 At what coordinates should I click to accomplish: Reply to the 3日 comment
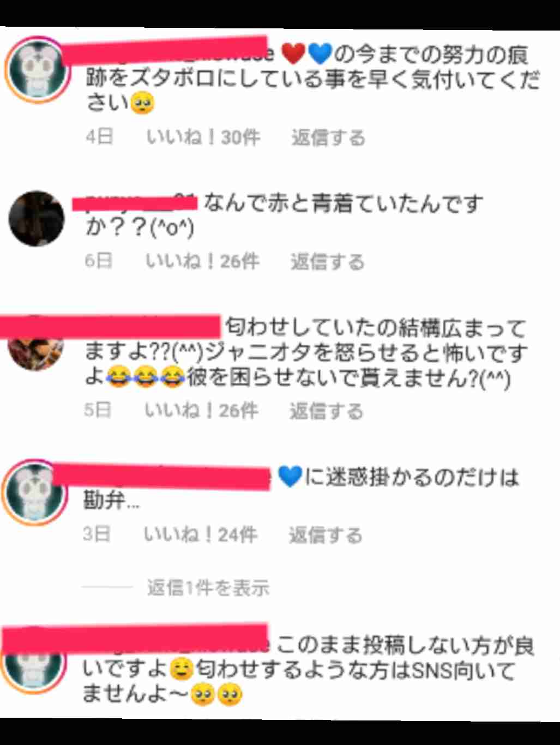(x=325, y=535)
